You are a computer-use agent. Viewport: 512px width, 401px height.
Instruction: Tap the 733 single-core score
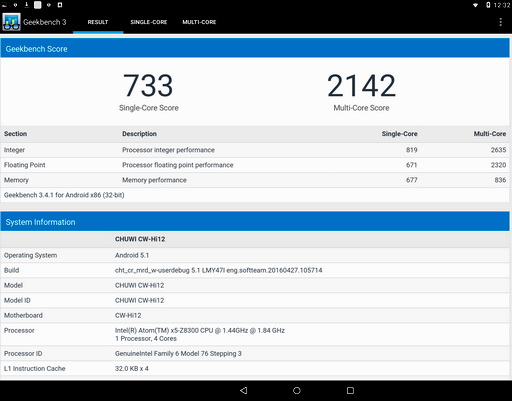click(x=148, y=85)
